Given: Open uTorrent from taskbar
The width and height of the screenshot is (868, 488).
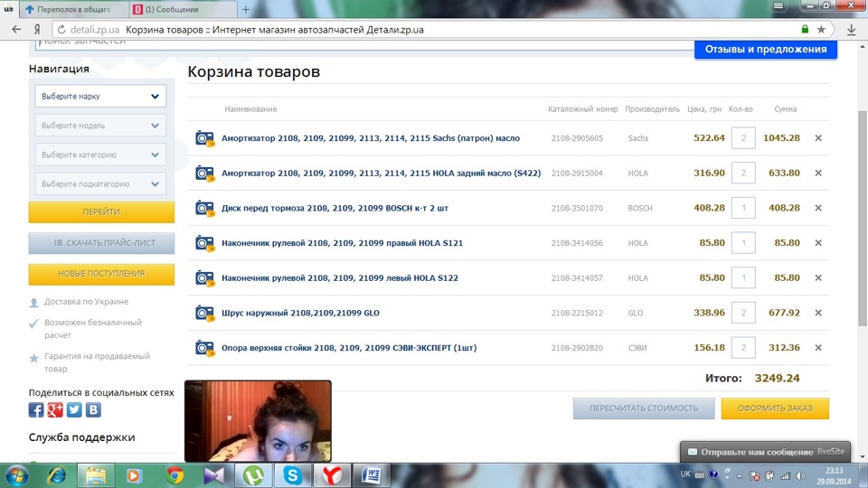Looking at the screenshot, I should pos(253,476).
